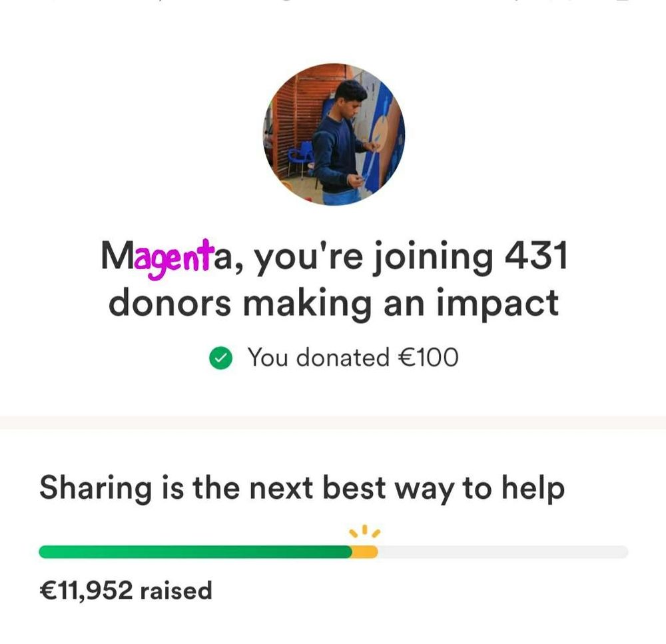Click the green checkmark donation confirmation icon
Viewport: 666px width, 644px height.
coord(220,357)
